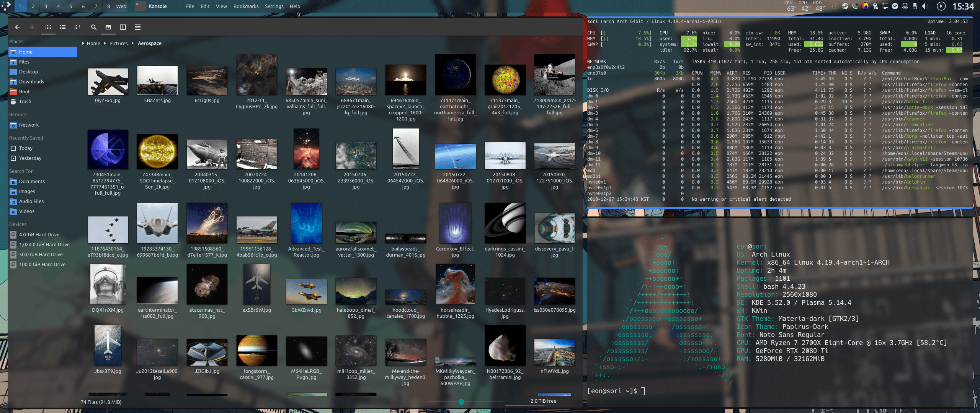The height and width of the screenshot is (413, 980).
Task: Switch to compact columns view
Action: tap(77, 27)
